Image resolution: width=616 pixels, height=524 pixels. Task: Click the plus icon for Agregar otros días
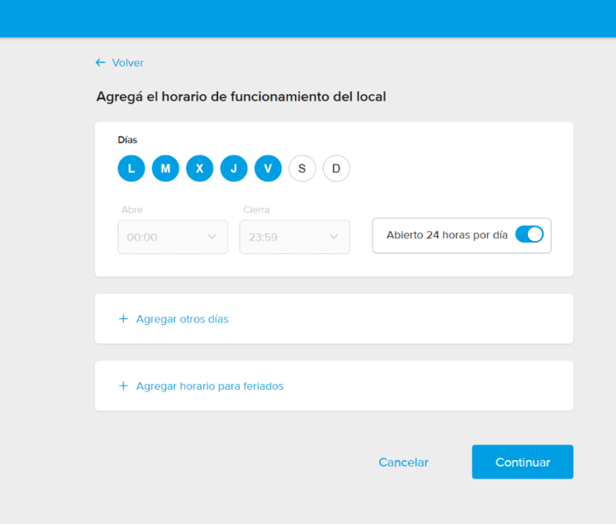(x=123, y=319)
